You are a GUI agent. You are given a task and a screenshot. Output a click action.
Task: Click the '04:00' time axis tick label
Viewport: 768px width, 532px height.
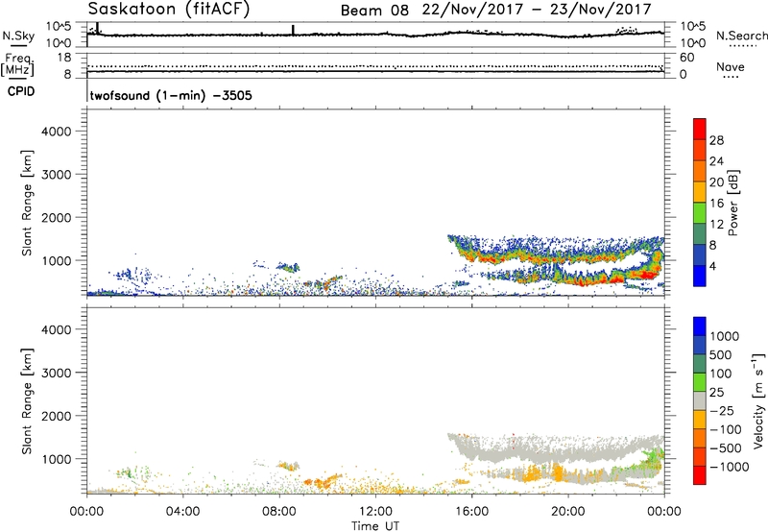click(x=183, y=511)
